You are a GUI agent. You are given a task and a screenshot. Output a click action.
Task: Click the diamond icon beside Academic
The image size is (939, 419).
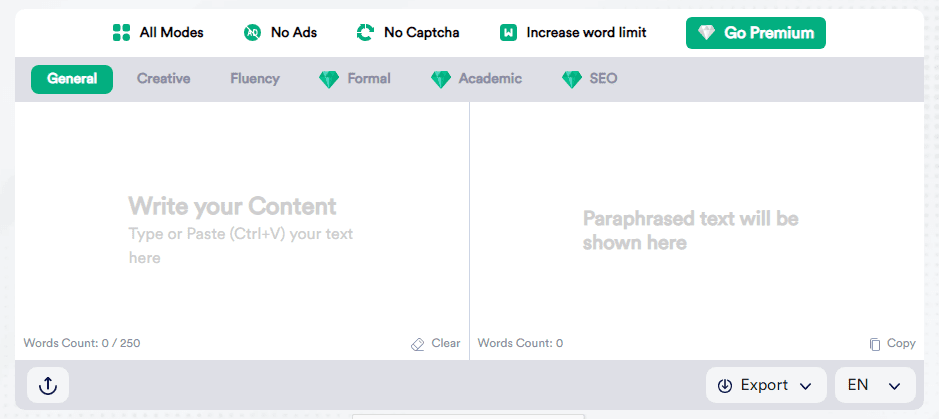pyautogui.click(x=441, y=79)
